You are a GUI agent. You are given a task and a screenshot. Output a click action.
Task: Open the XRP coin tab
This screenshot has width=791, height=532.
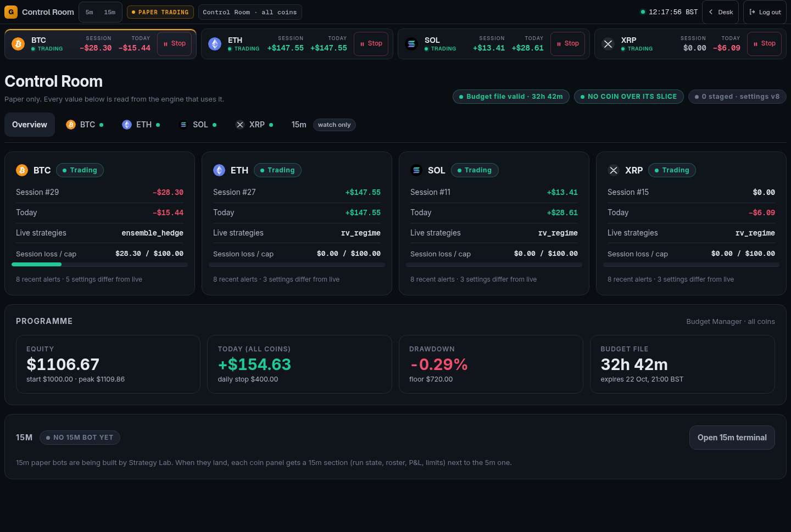[x=254, y=125]
